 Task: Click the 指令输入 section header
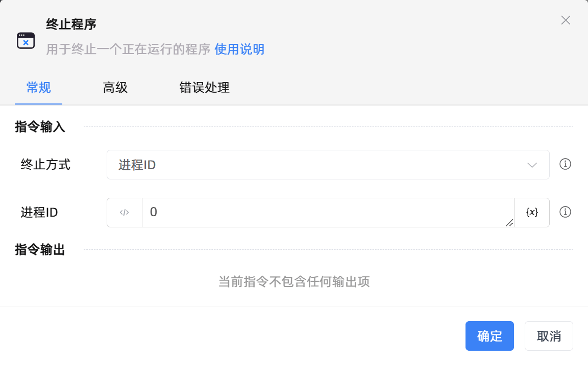click(x=39, y=127)
